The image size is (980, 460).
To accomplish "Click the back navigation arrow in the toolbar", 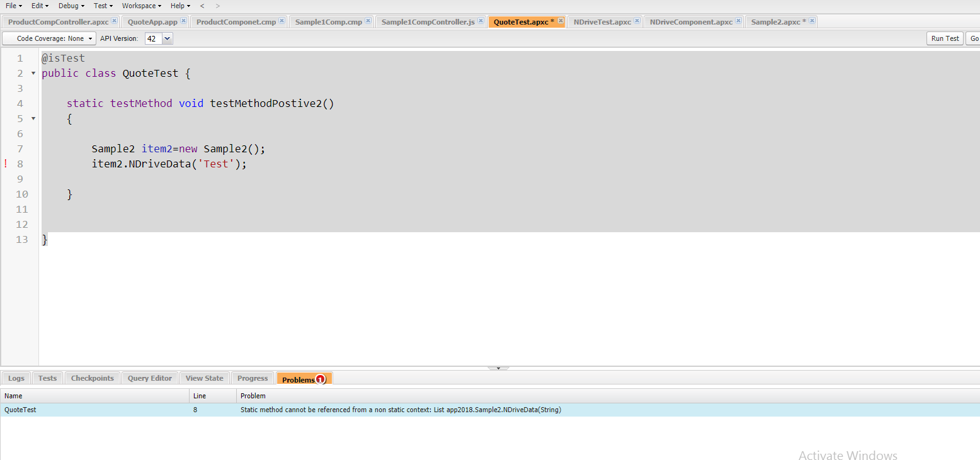I will pos(202,6).
